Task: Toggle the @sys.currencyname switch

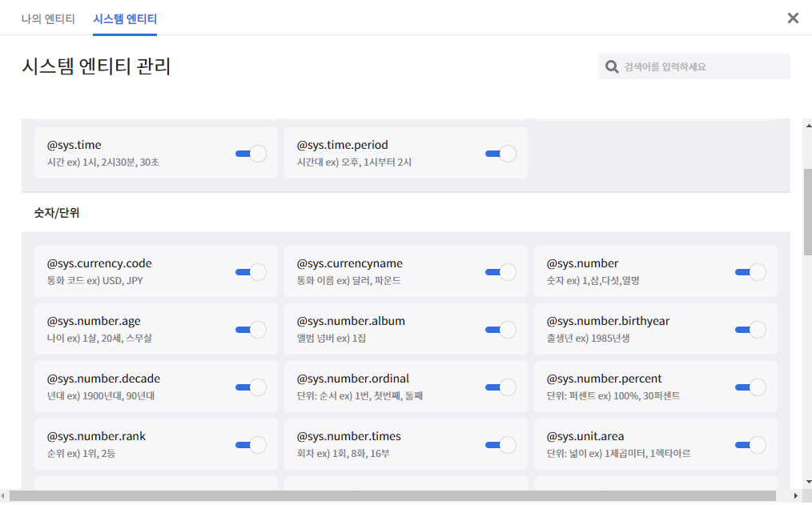Action: pos(500,272)
